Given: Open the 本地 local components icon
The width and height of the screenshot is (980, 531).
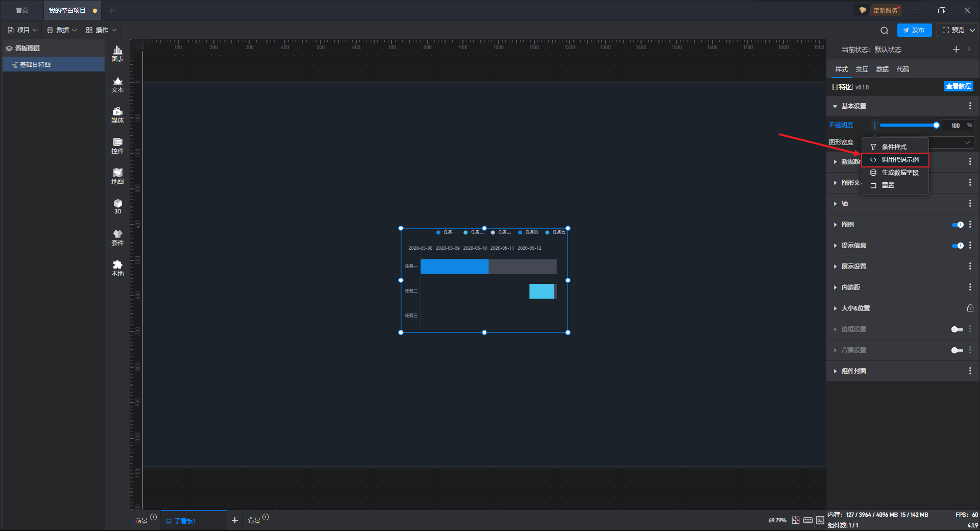Looking at the screenshot, I should coord(117,268).
